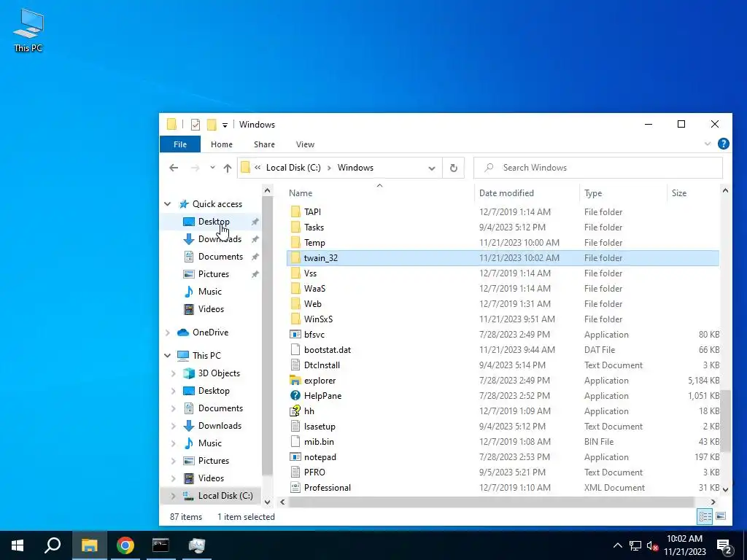
Task: Refresh the Windows folder view
Action: click(454, 168)
